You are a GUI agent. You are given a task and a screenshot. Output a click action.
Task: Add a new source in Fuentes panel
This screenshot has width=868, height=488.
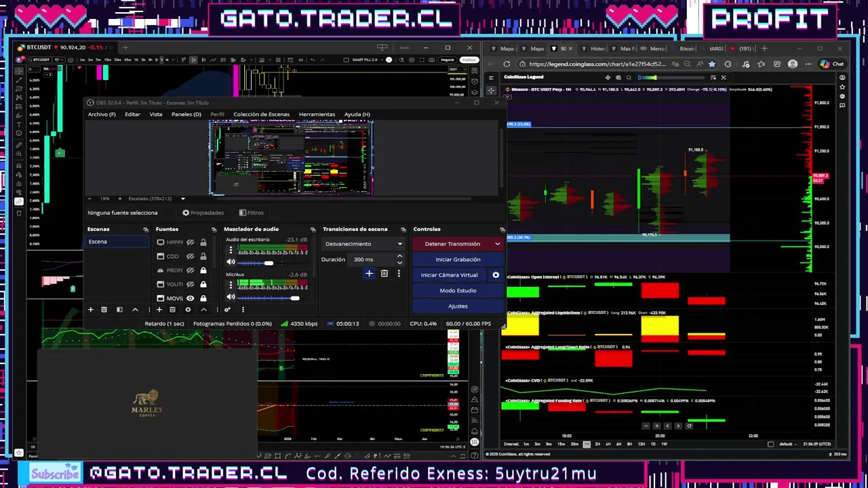tap(159, 310)
